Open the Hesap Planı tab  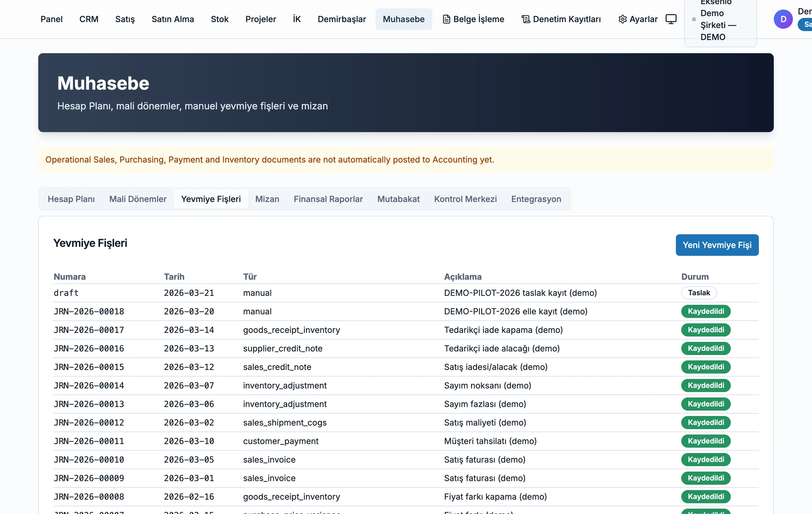[71, 199]
